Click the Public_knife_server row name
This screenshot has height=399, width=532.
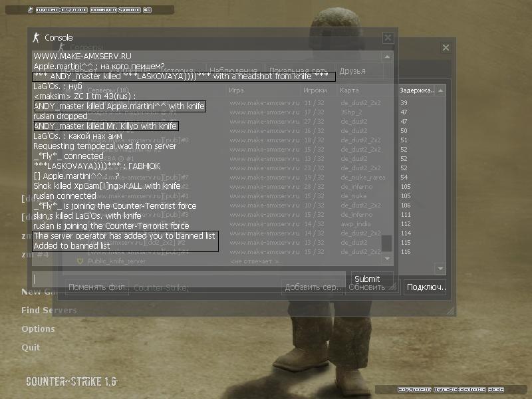pos(116,261)
